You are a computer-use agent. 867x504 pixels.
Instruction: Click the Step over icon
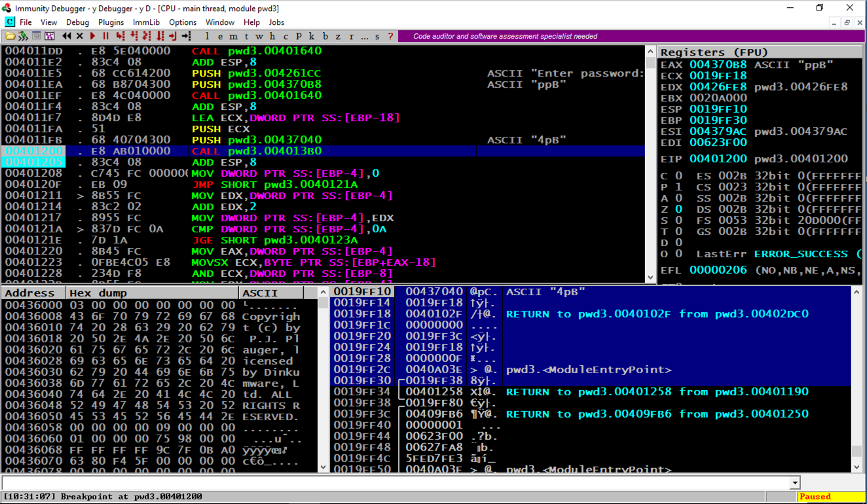pyautogui.click(x=135, y=36)
